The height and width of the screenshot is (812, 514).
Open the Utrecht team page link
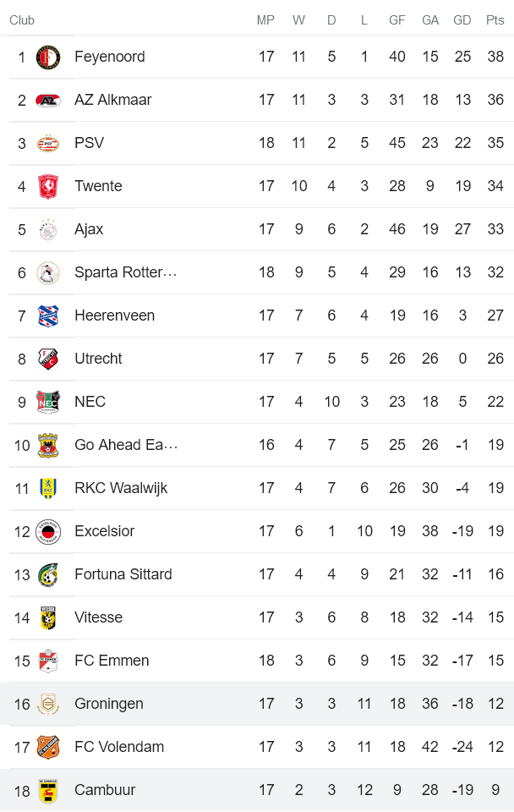click(x=98, y=359)
